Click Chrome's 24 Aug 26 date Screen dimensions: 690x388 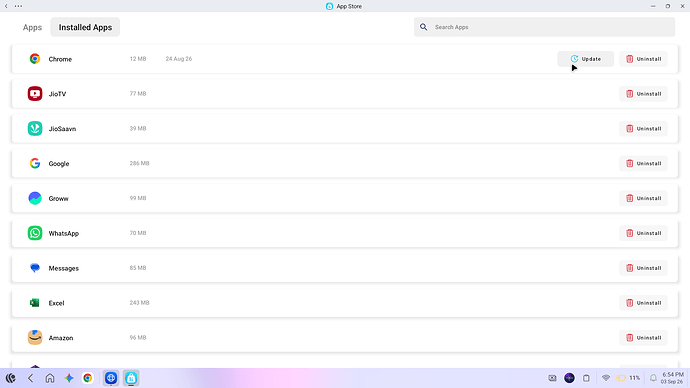(x=179, y=59)
